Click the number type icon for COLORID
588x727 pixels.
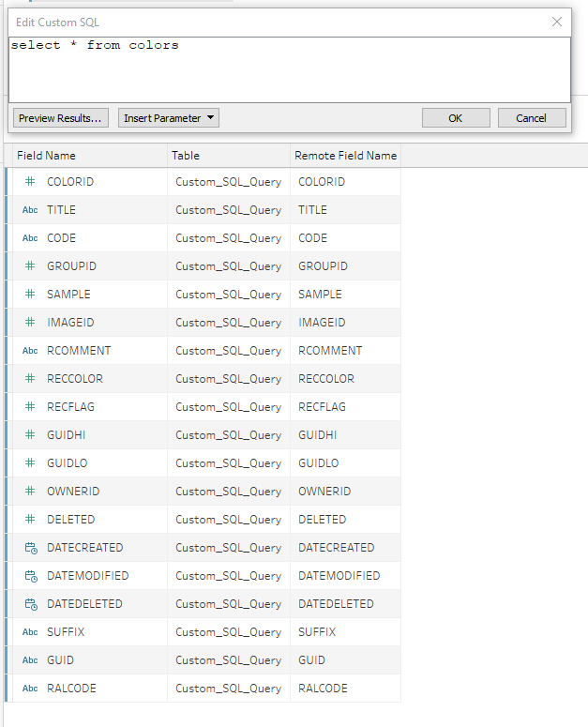[30, 181]
